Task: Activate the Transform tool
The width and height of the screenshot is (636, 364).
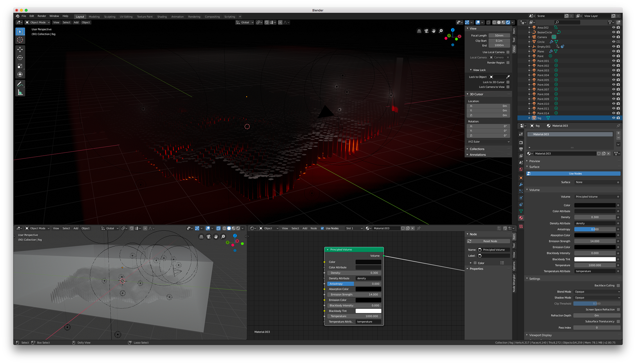Action: (x=20, y=74)
